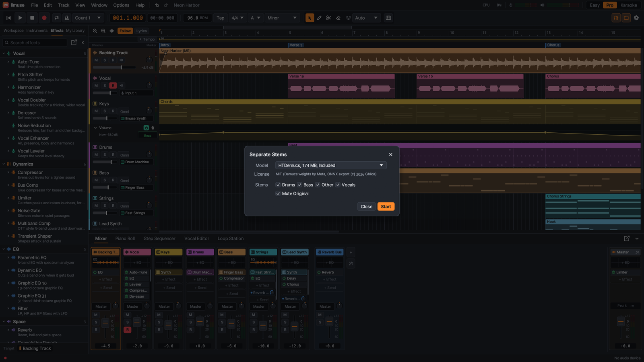Collapse the left sidebar panel
The width and height of the screenshot is (644, 362).
coord(83,42)
